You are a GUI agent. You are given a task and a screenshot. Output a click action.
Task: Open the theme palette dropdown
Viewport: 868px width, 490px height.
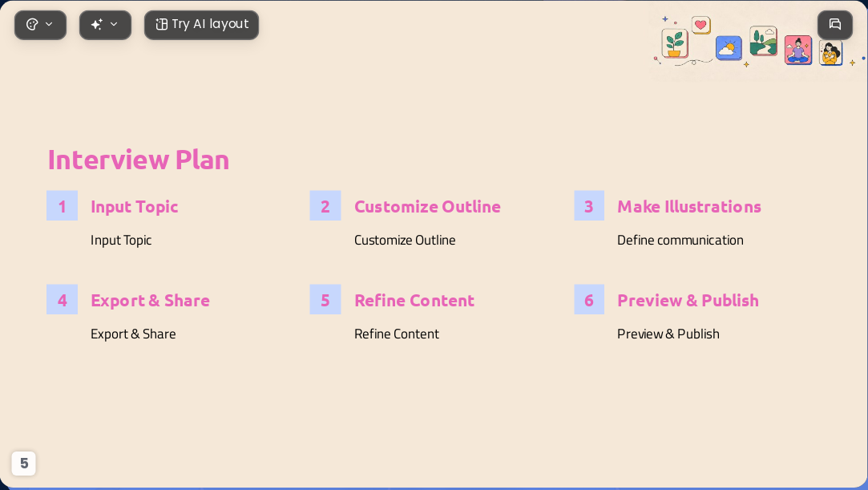pyautogui.click(x=40, y=25)
